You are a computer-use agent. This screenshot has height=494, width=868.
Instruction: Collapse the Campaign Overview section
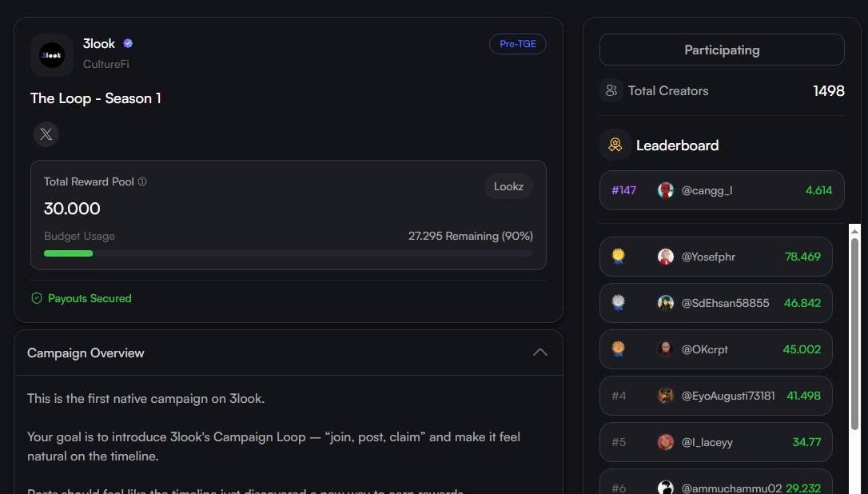(540, 353)
